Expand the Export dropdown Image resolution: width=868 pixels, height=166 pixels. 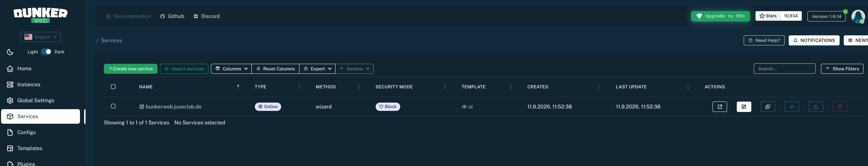point(317,69)
